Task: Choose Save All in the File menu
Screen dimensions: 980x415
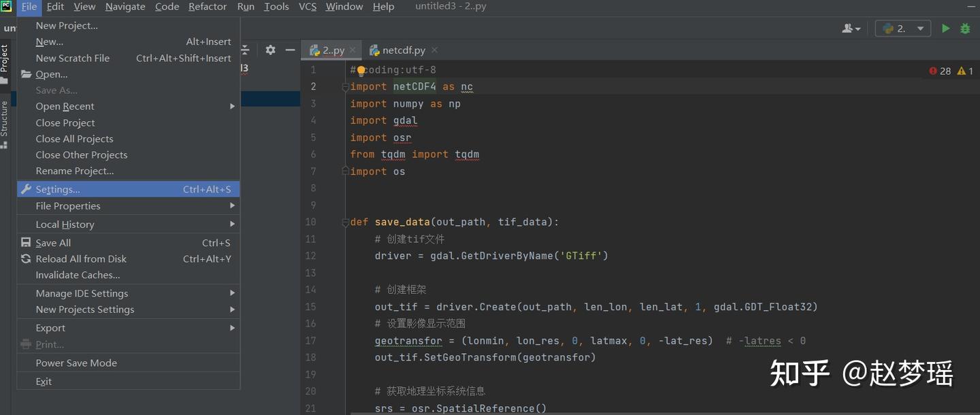Action: [x=53, y=243]
